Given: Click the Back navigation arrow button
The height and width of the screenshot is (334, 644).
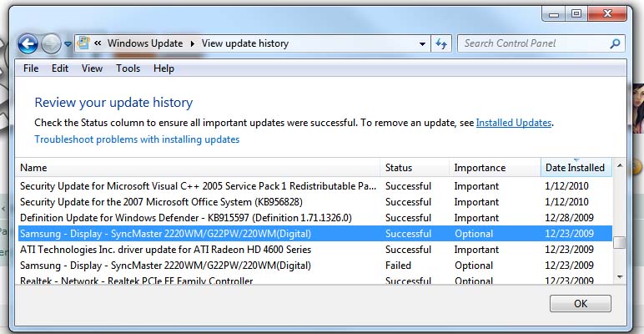Looking at the screenshot, I should click(x=27, y=43).
